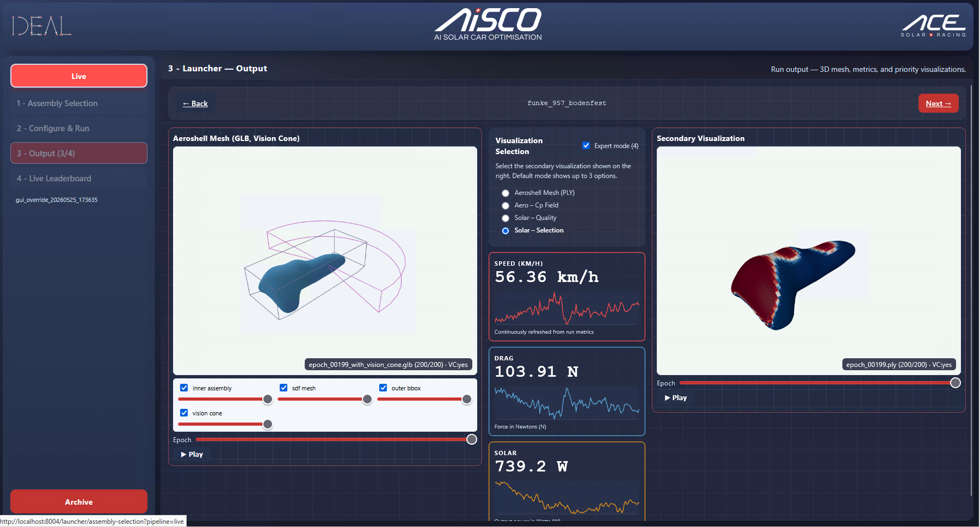Viewport: 980px width, 527px height.
Task: Adjust the outer bbox opacity slider
Action: (424, 399)
